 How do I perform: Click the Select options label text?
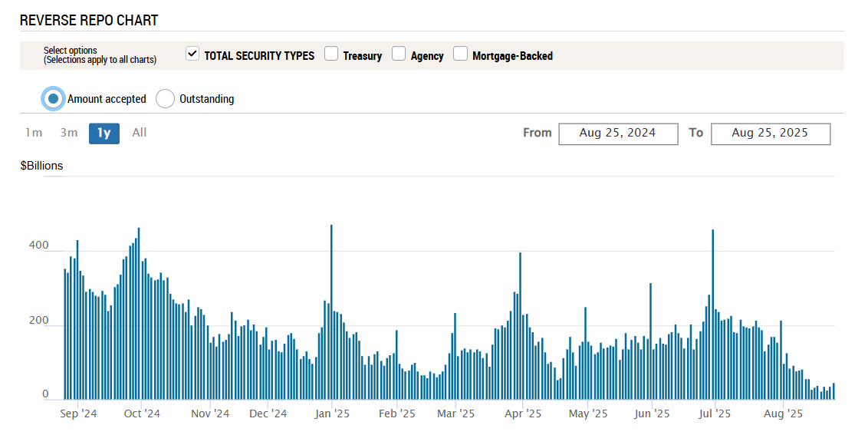pyautogui.click(x=71, y=51)
